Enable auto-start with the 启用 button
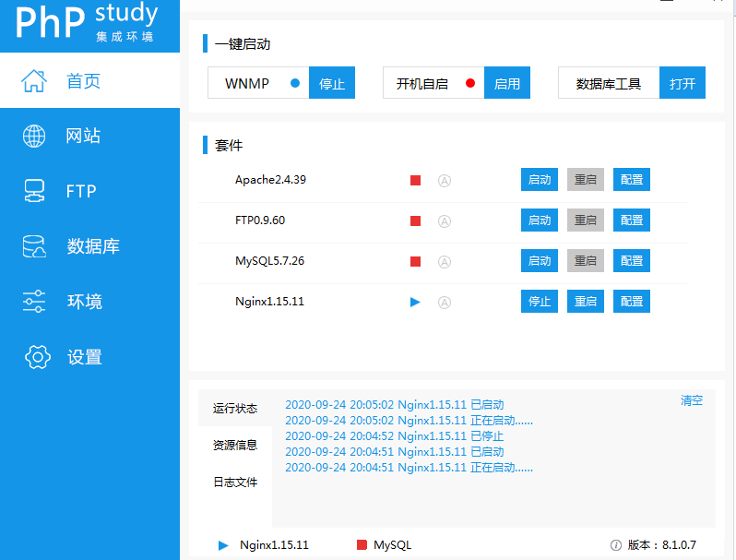 click(506, 83)
